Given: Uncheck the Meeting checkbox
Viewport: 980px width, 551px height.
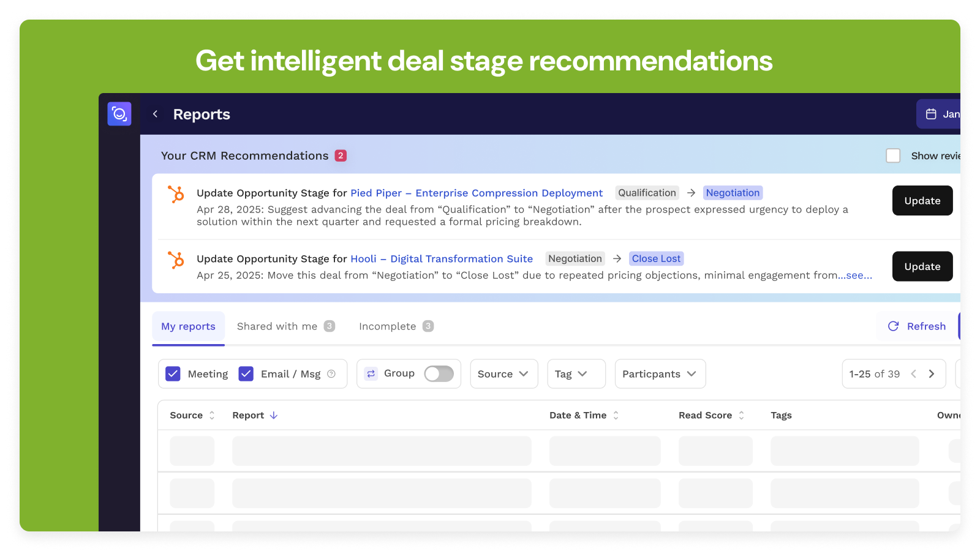Looking at the screenshot, I should point(173,374).
